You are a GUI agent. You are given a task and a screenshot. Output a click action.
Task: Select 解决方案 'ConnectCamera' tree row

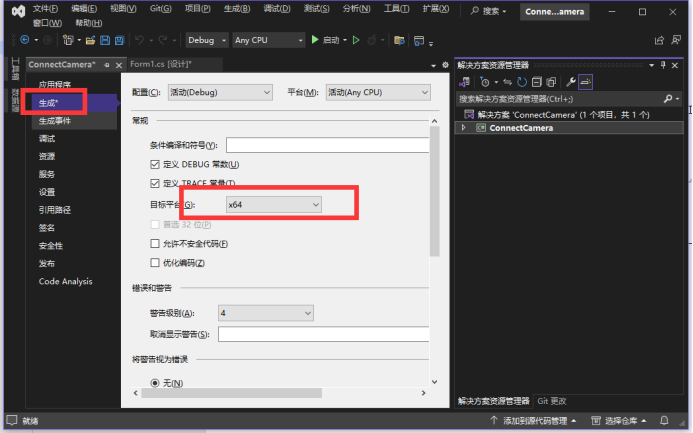(x=570, y=115)
